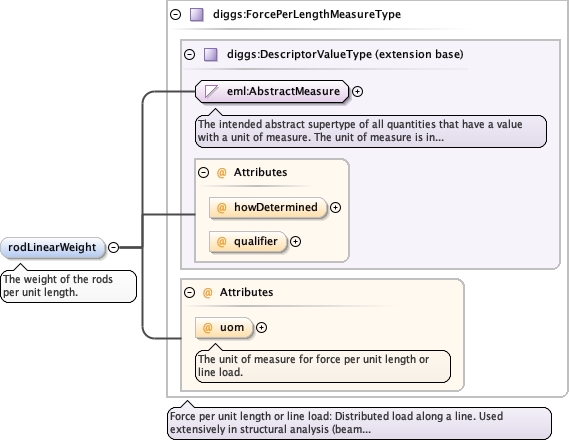Click the @ icon on howDetermined
Image resolution: width=570 pixels, height=443 pixels.
pos(221,208)
